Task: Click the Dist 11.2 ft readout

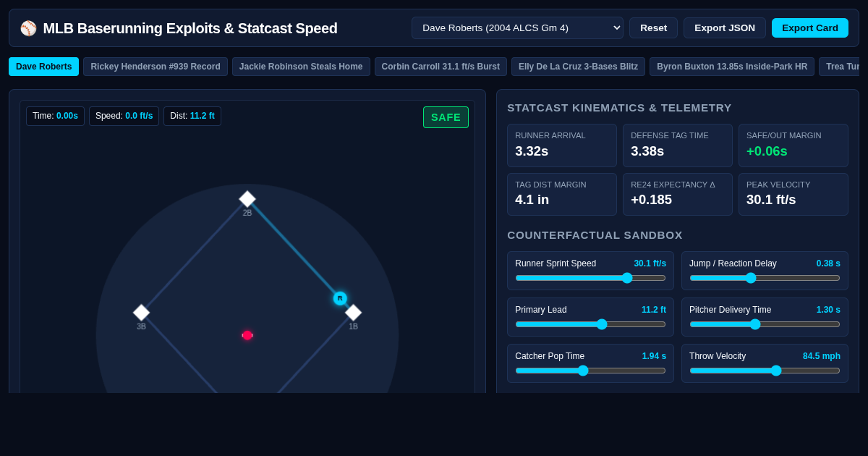Action: (192, 116)
